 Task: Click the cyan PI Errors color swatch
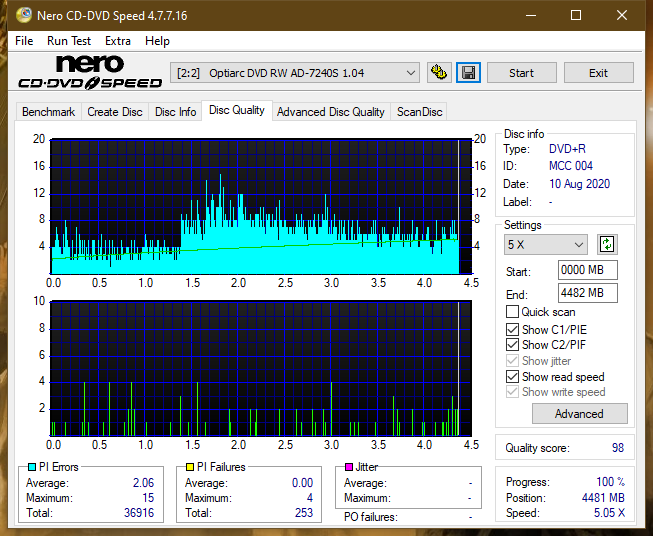[x=32, y=467]
